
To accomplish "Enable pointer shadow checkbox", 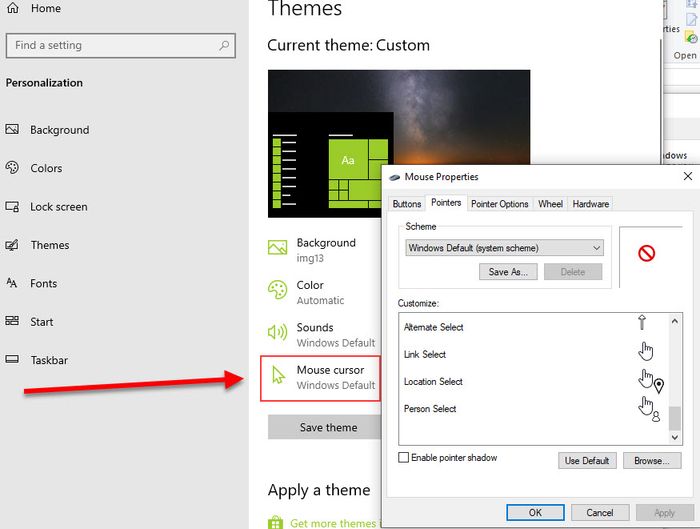I will [x=404, y=458].
